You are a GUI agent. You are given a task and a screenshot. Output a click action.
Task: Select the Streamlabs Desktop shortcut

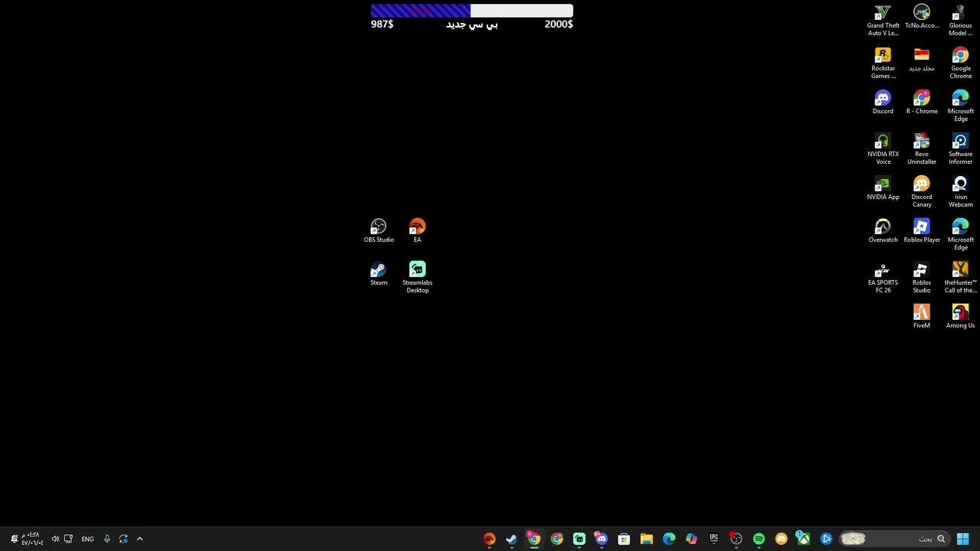tap(417, 277)
